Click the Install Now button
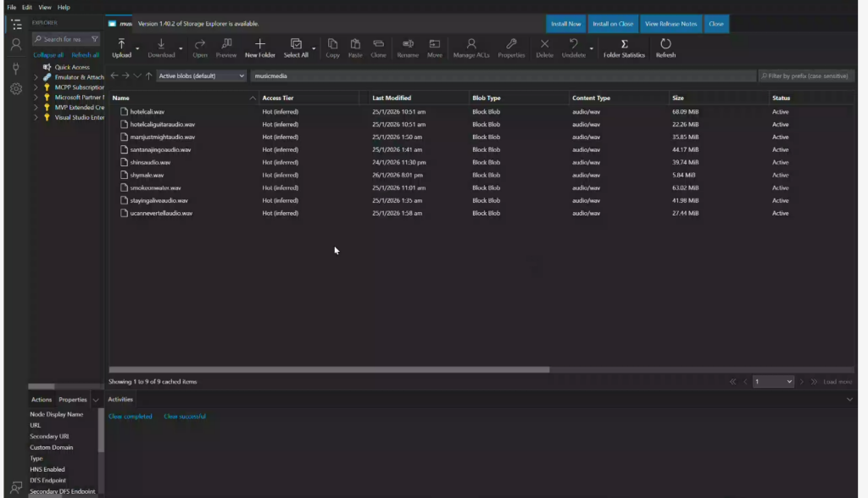Image resolution: width=868 pixels, height=498 pixels. click(x=565, y=24)
